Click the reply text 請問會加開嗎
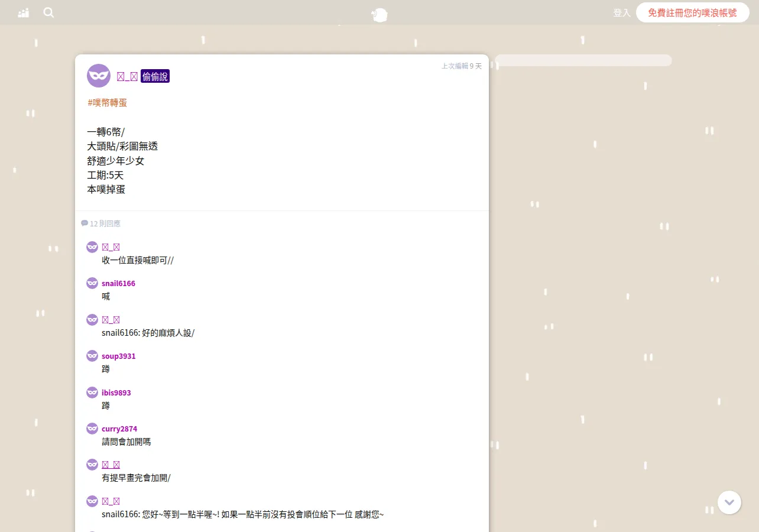Image resolution: width=759 pixels, height=532 pixels. tap(126, 442)
